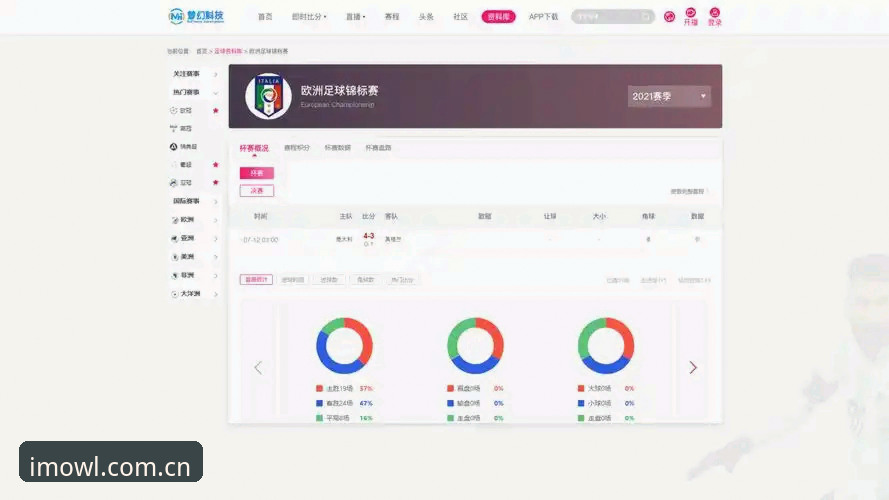Click the 4-3 match score

[369, 236]
